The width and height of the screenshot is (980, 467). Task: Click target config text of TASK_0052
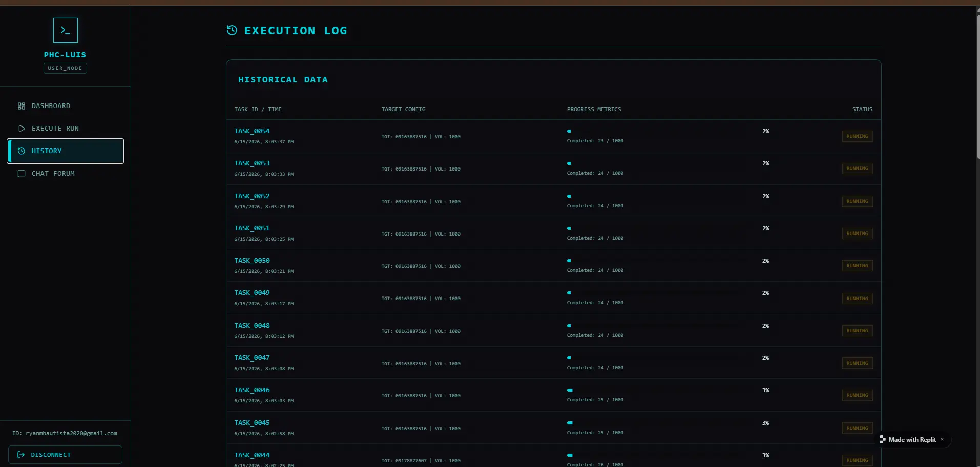[421, 202]
